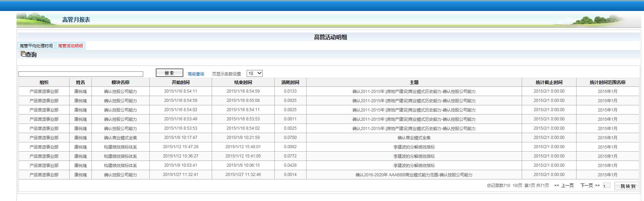Go to first page via << link
The width and height of the screenshot is (644, 201).
pos(557,186)
